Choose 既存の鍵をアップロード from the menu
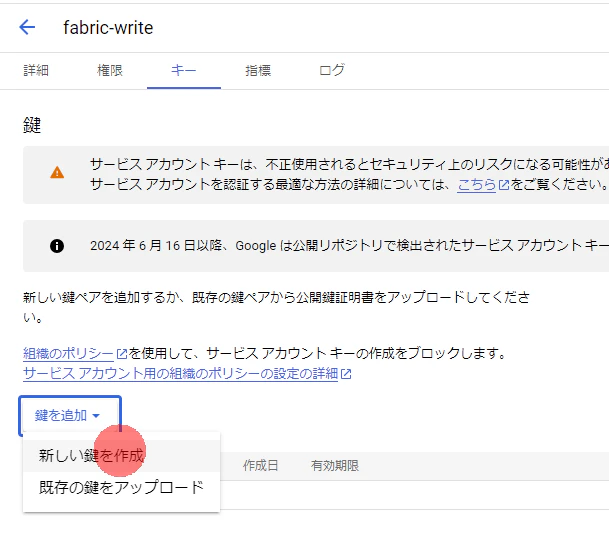This screenshot has width=609, height=536. click(x=121, y=487)
